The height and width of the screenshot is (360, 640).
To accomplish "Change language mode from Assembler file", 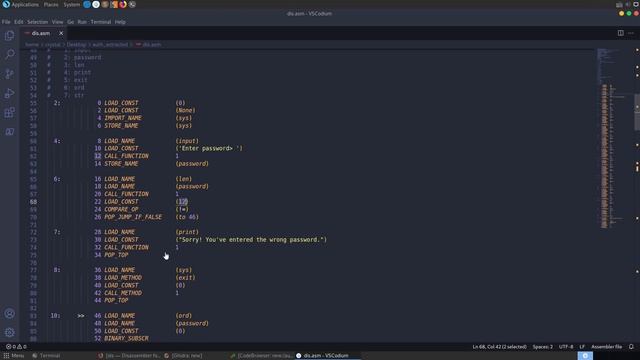I will pyautogui.click(x=607, y=347).
